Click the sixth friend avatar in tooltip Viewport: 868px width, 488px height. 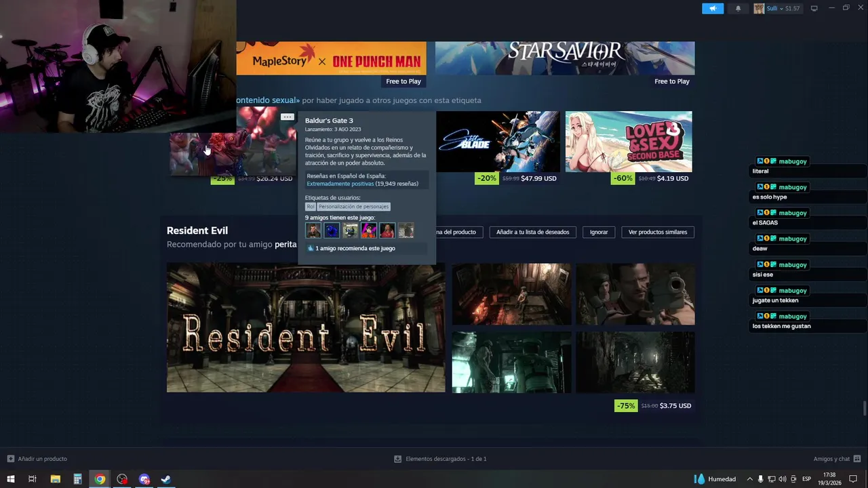[406, 230]
